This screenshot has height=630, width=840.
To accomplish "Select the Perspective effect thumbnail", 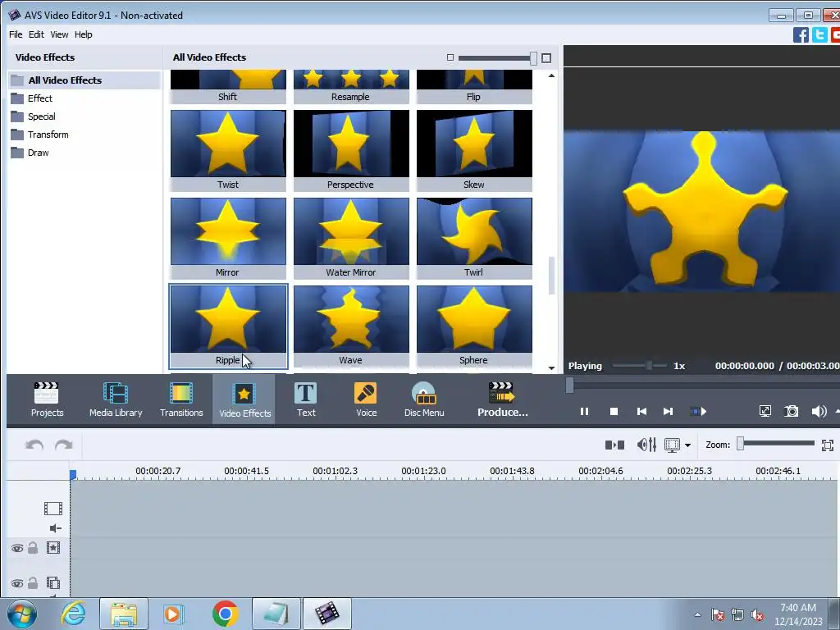I will 351,151.
